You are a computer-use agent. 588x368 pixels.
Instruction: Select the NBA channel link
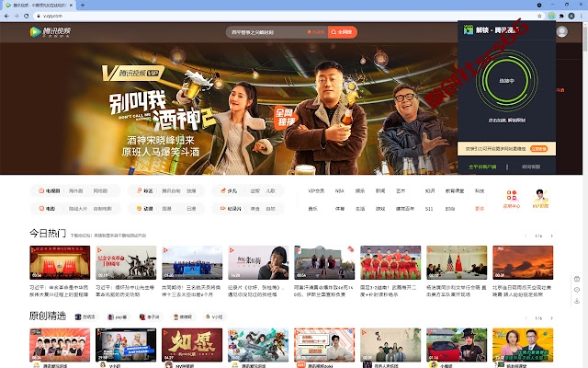click(339, 190)
